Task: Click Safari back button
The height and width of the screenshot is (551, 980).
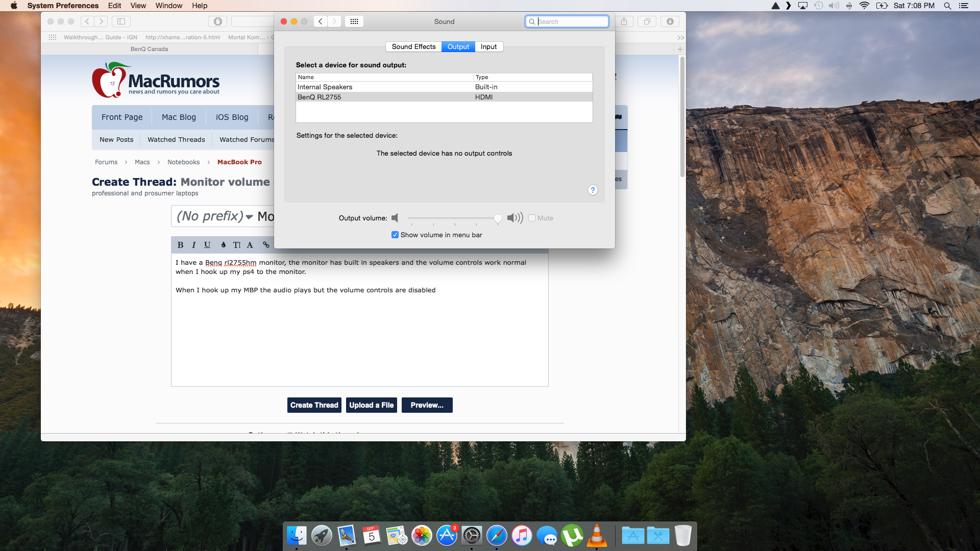Action: (87, 21)
